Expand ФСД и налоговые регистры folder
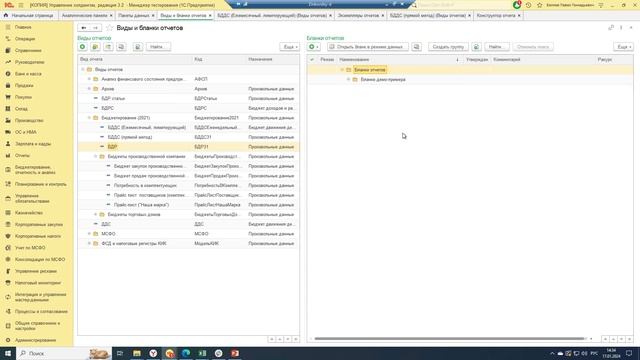Image resolution: width=640 pixels, height=360 pixels. [89, 243]
